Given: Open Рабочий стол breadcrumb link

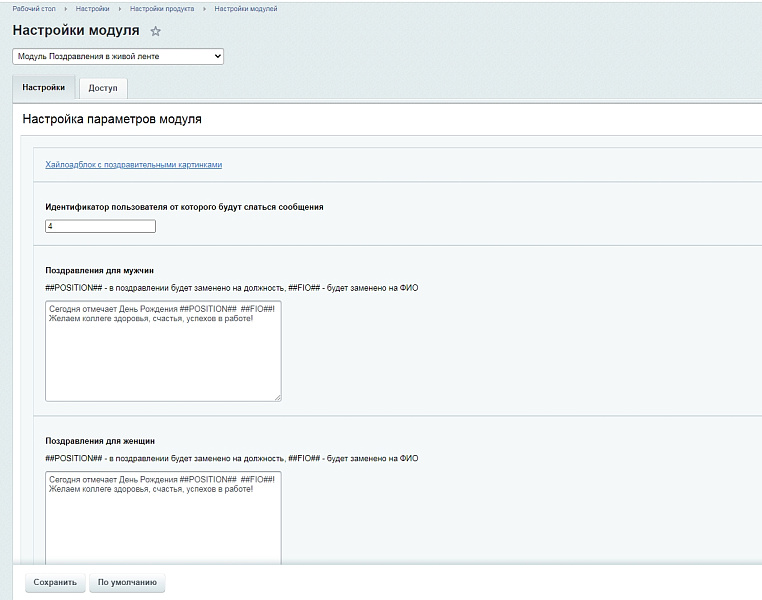Looking at the screenshot, I should [33, 9].
